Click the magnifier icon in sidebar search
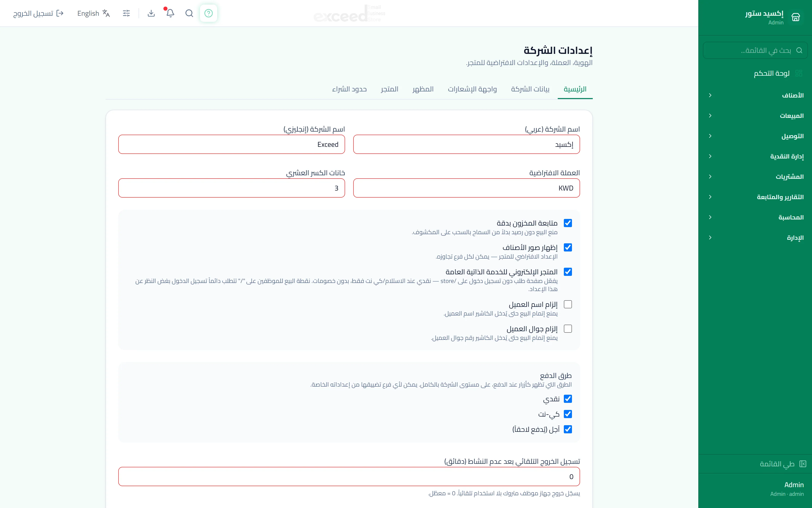The height and width of the screenshot is (508, 812). coord(799,50)
